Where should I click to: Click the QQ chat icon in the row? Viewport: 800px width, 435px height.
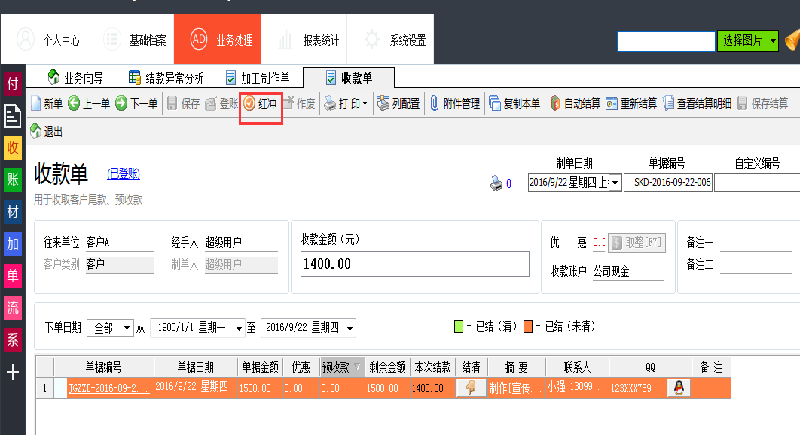tap(679, 388)
